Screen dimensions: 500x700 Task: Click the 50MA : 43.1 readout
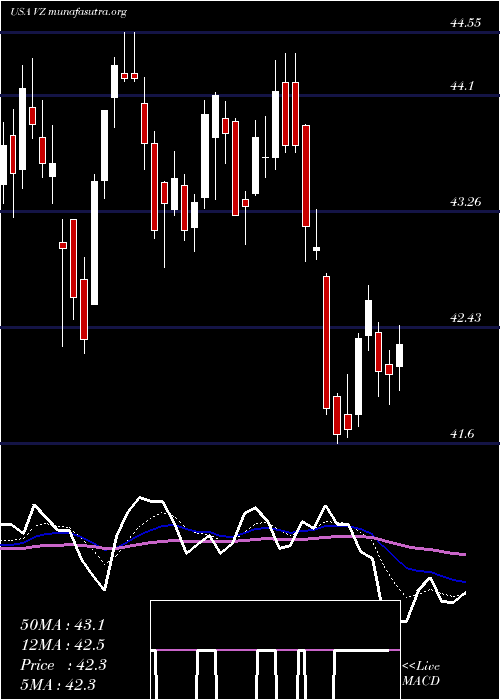click(62, 625)
